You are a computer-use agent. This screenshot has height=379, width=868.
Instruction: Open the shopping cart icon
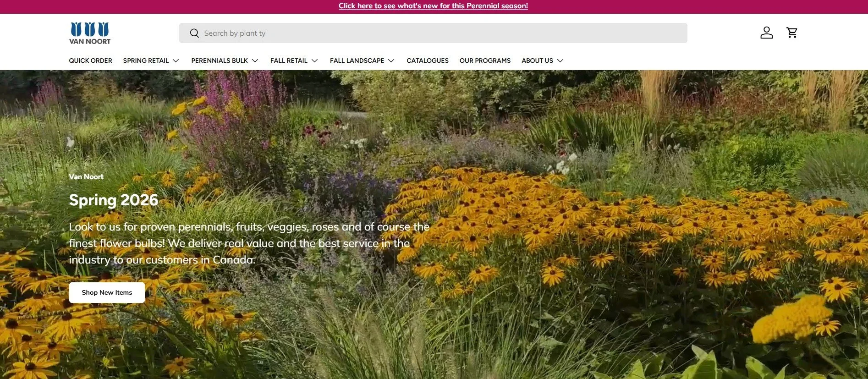tap(792, 33)
